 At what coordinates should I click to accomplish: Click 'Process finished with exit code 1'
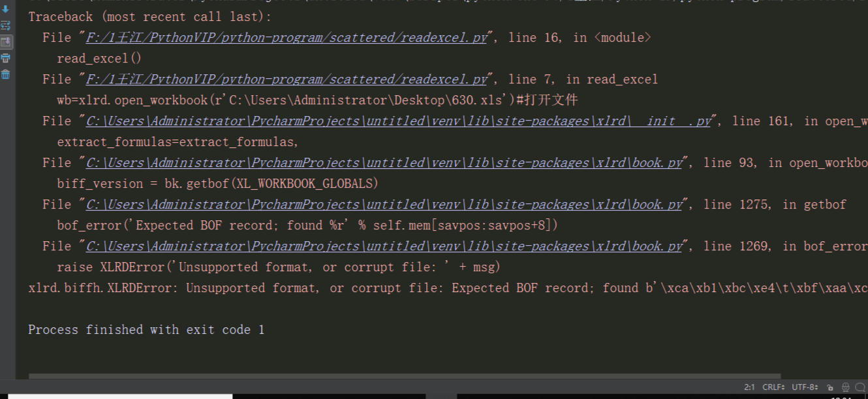pos(146,330)
